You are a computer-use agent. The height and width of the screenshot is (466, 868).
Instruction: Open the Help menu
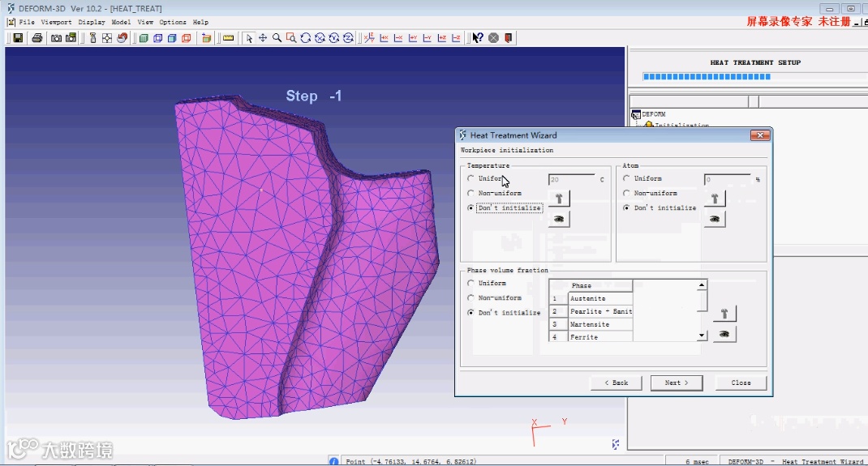tap(200, 22)
